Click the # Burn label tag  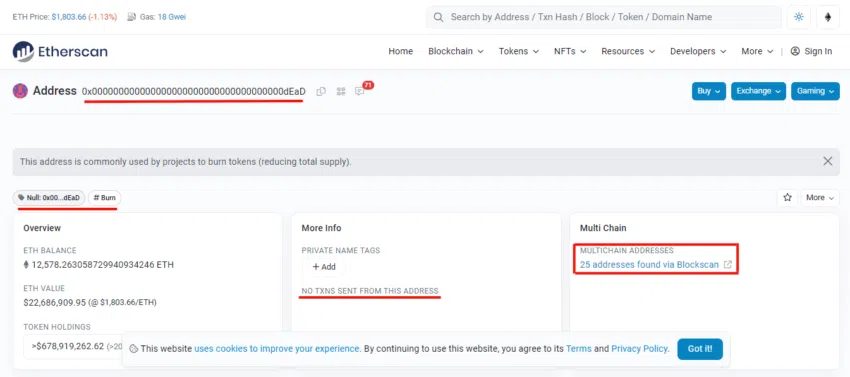tap(105, 197)
